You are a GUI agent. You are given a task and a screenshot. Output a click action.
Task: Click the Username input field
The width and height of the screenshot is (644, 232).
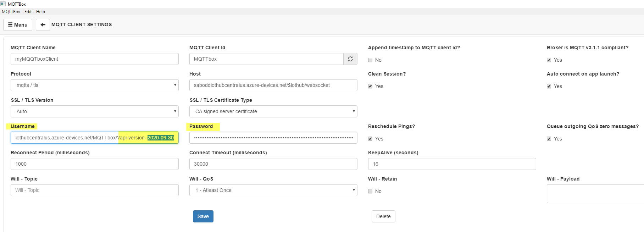pyautogui.click(x=95, y=138)
